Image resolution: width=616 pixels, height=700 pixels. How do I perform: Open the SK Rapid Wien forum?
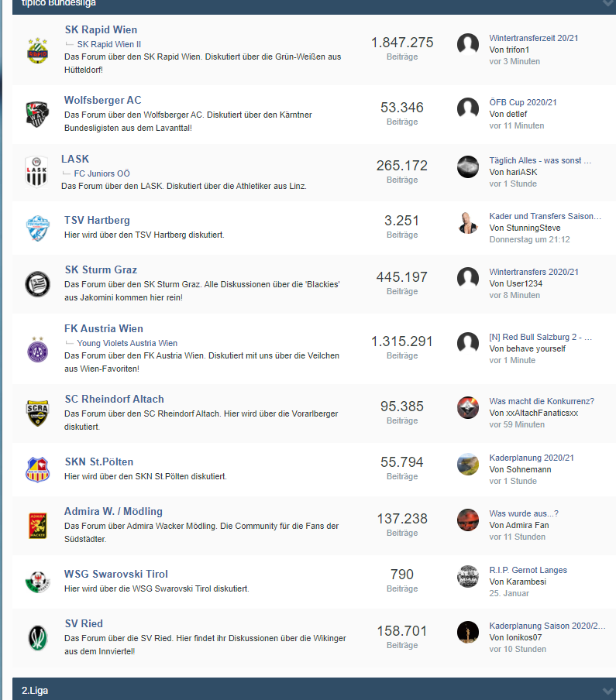101,29
